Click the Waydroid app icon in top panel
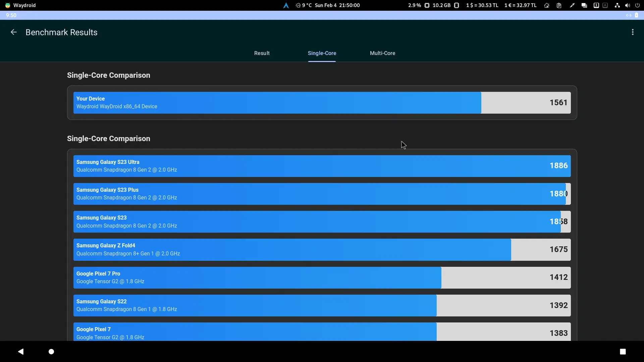644x362 pixels. pyautogui.click(x=8, y=5)
